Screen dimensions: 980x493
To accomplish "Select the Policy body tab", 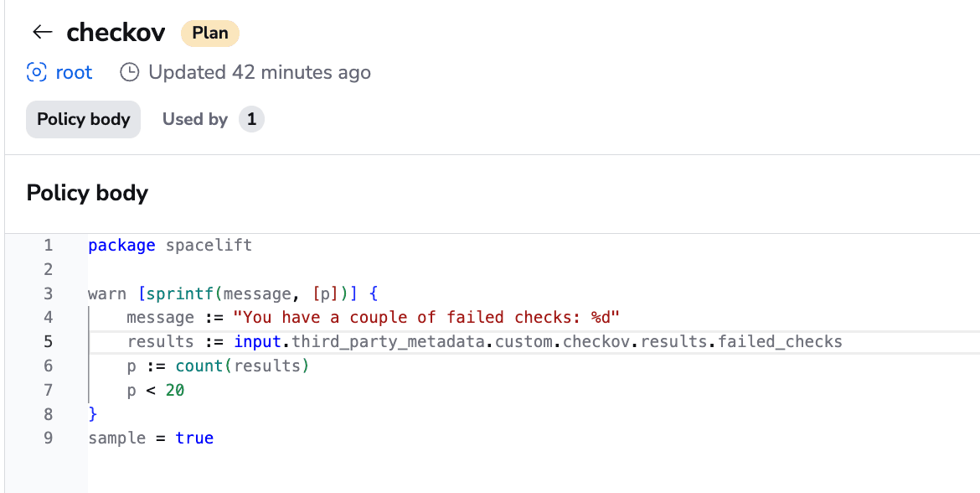I will tap(83, 119).
